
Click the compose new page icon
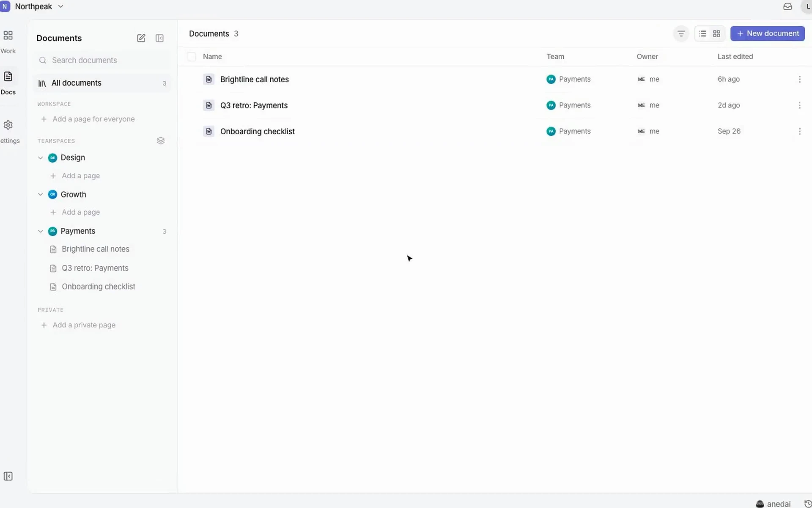click(x=141, y=38)
